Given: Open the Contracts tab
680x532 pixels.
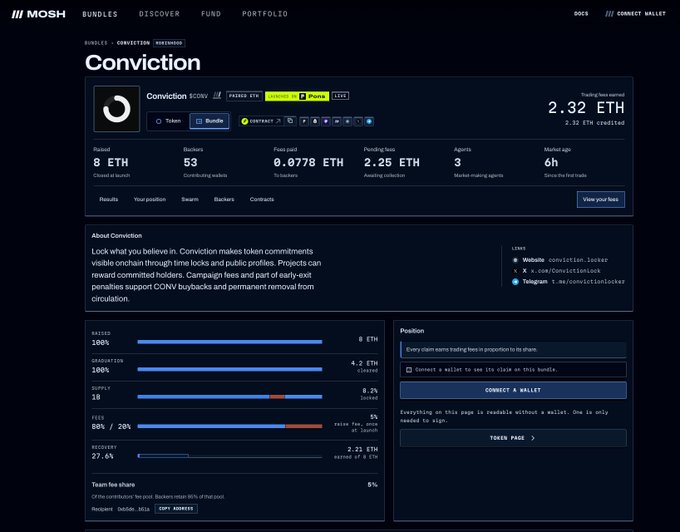Looking at the screenshot, I should point(262,199).
